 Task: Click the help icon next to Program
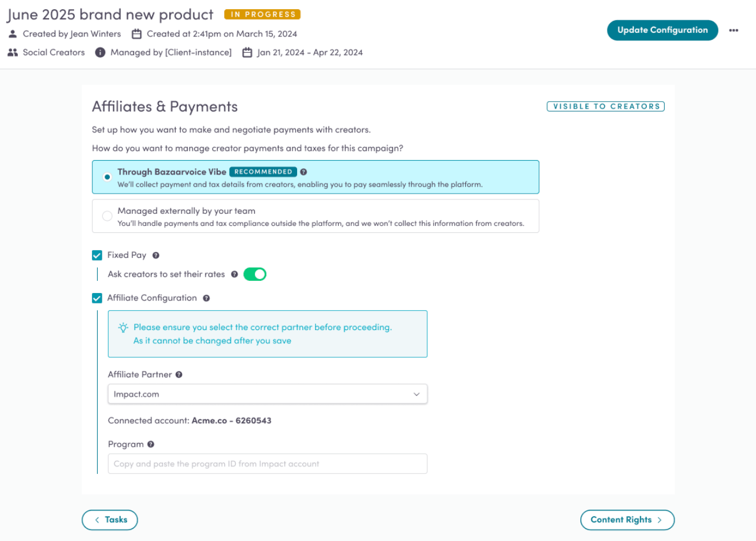tap(151, 444)
